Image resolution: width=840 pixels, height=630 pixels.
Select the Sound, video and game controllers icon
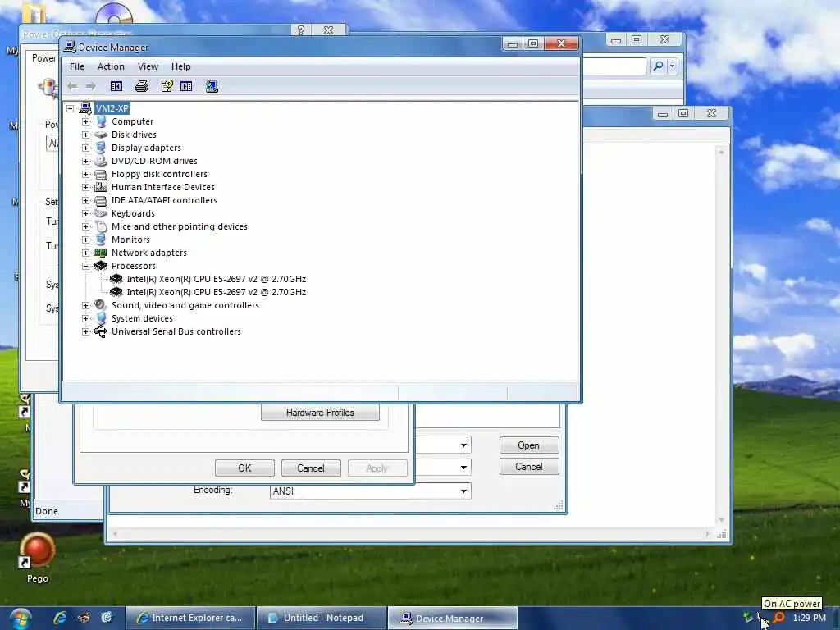pos(101,305)
